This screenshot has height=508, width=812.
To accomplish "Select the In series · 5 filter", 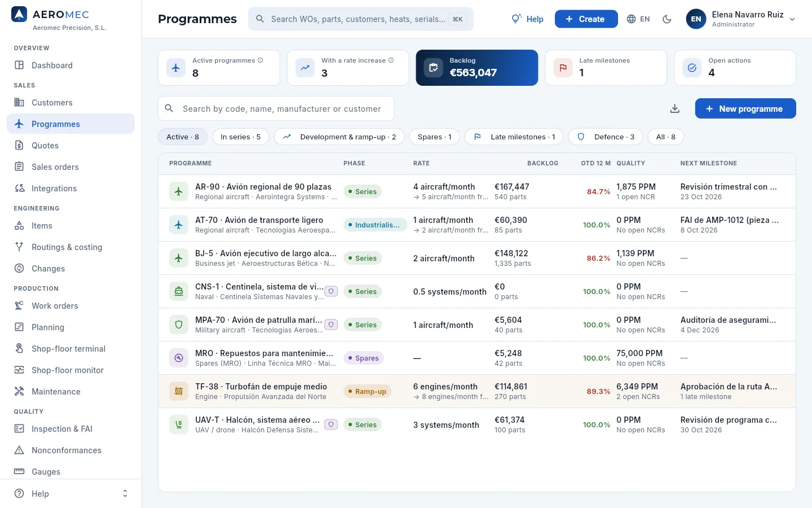I will 241,137.
